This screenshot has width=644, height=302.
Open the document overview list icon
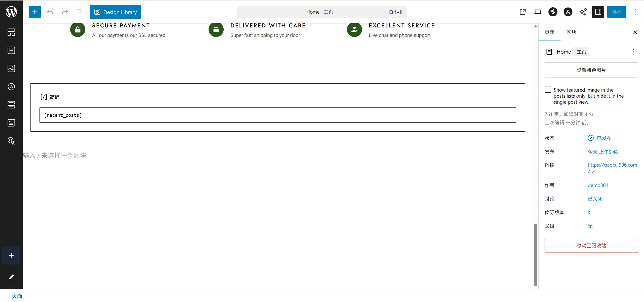pos(80,12)
